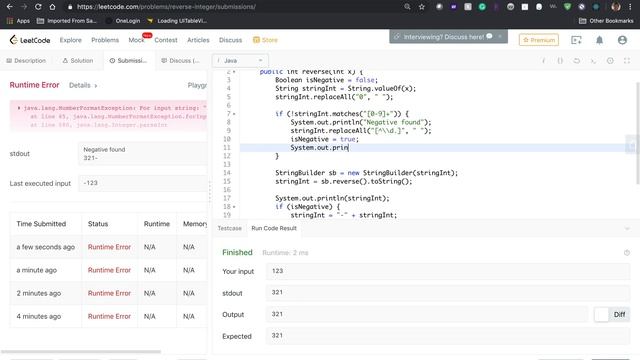Open the Imported From Sa... bookmark folder

[67, 21]
